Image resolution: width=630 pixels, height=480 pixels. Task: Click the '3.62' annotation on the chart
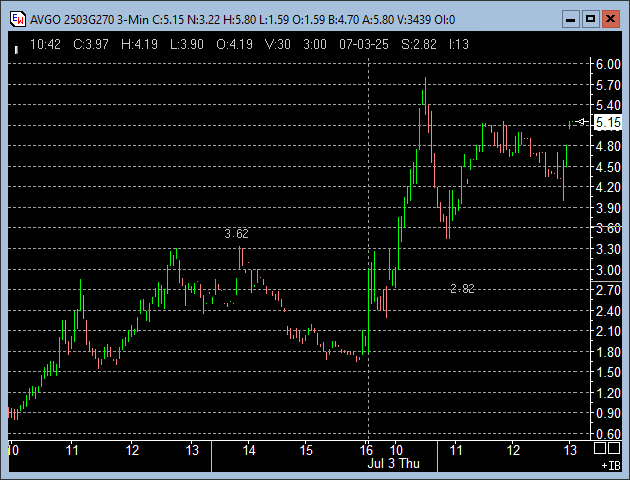click(x=236, y=233)
